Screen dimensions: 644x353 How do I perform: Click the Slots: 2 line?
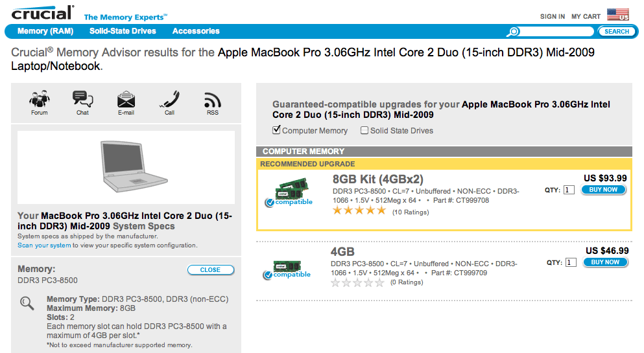tap(60, 317)
